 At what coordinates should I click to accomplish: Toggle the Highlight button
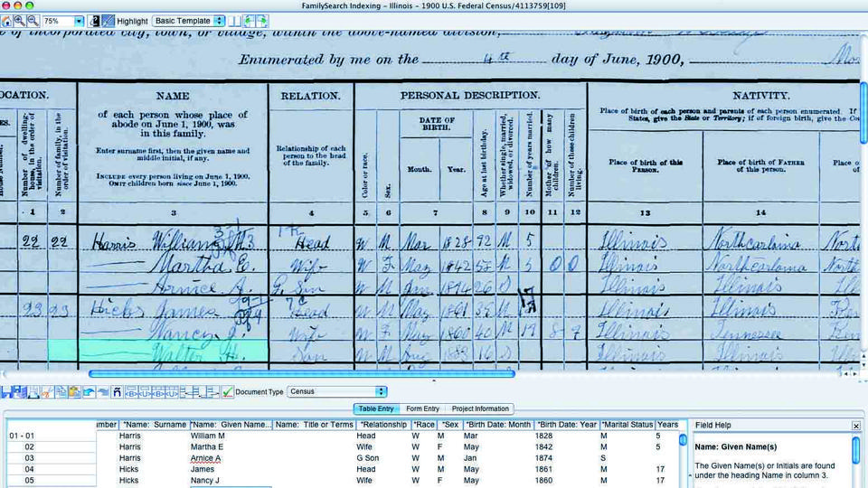tap(108, 20)
